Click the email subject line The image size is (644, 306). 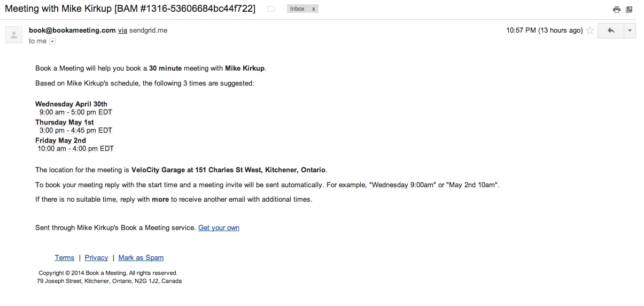[130, 9]
